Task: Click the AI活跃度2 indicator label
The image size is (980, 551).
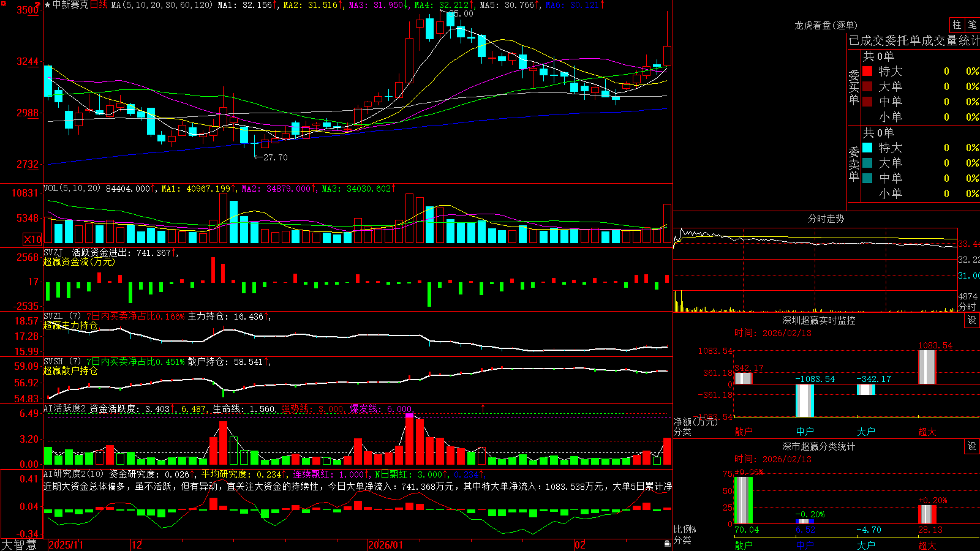Action: 65,408
